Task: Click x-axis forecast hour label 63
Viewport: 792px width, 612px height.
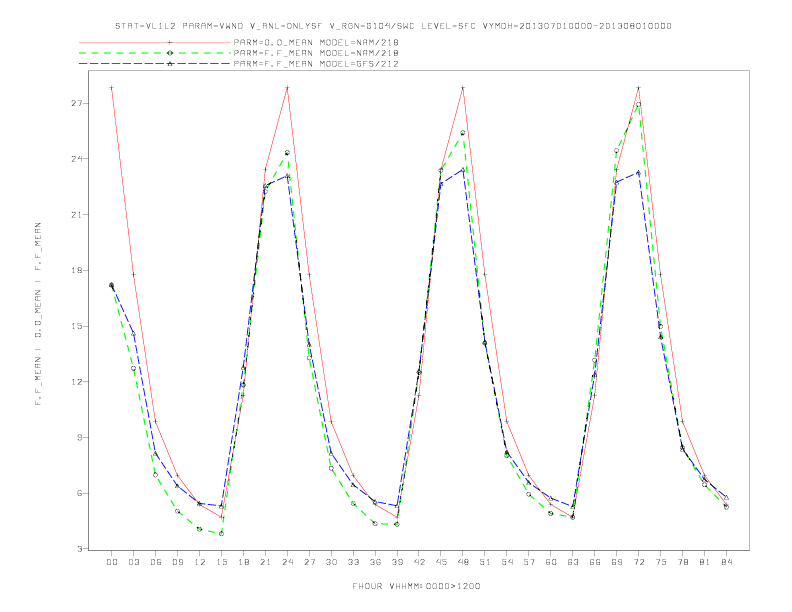Action: pyautogui.click(x=573, y=562)
